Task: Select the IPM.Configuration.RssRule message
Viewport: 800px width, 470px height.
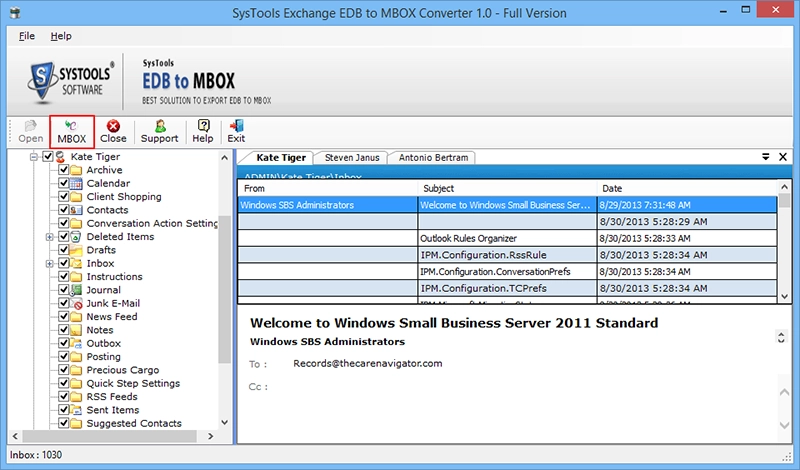Action: 507,255
